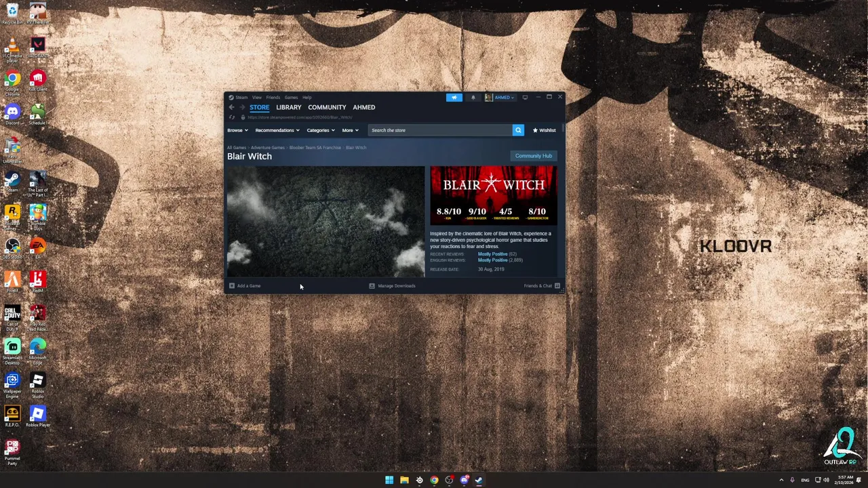
Task: Open the Community Hub button
Action: pos(533,156)
